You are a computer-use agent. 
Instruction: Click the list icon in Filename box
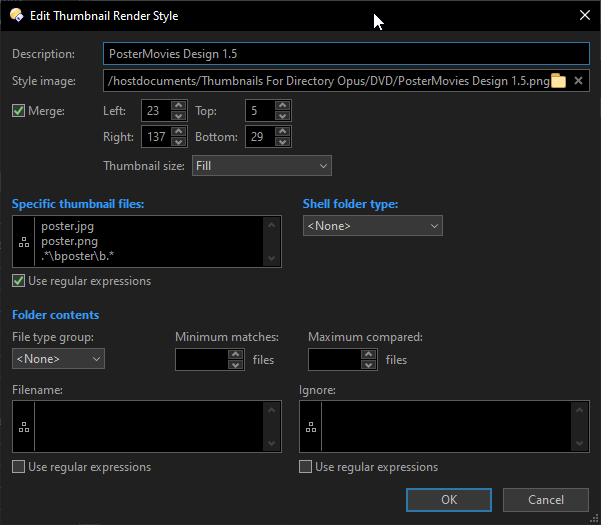click(24, 427)
